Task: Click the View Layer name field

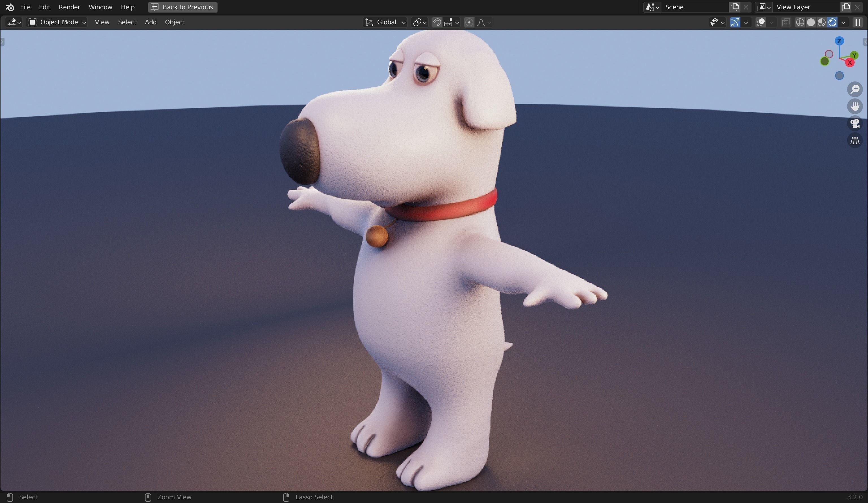Action: (806, 7)
